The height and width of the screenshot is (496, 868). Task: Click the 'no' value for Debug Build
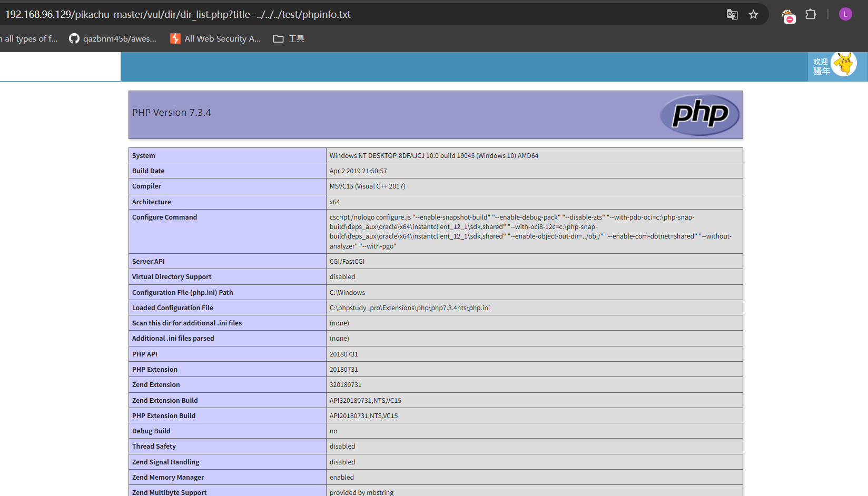(x=333, y=431)
